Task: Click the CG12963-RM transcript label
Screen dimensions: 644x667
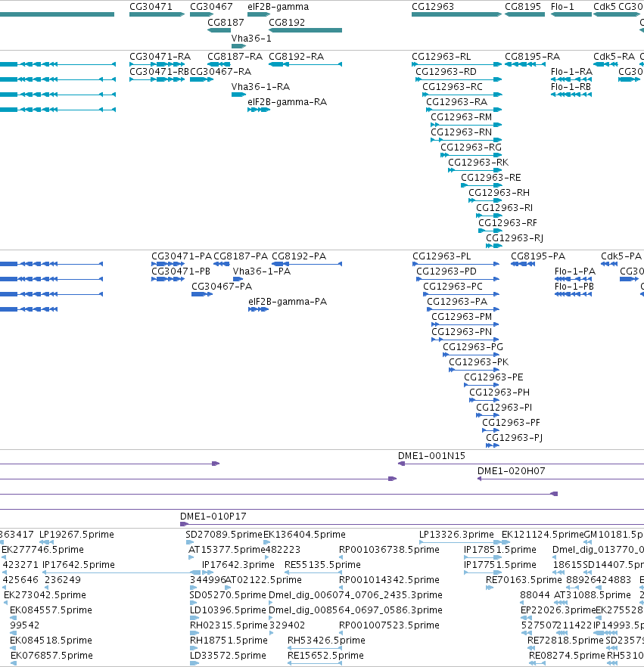Action: [462, 117]
